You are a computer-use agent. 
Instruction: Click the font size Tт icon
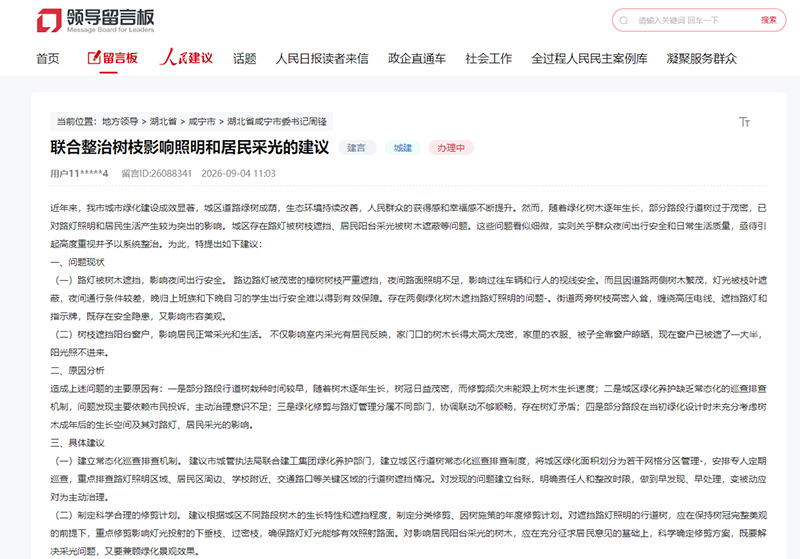click(x=744, y=121)
